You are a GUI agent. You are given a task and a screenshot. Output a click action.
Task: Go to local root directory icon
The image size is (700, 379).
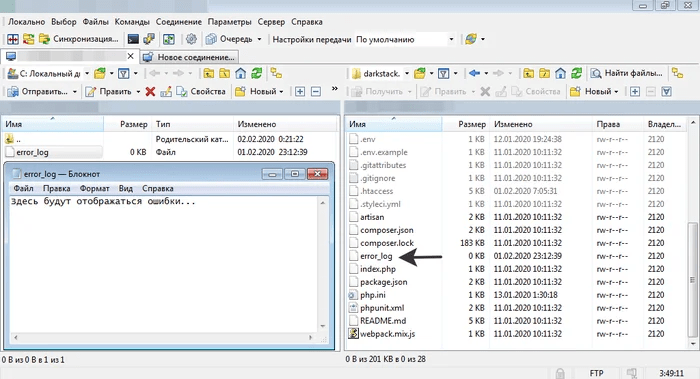click(x=225, y=74)
